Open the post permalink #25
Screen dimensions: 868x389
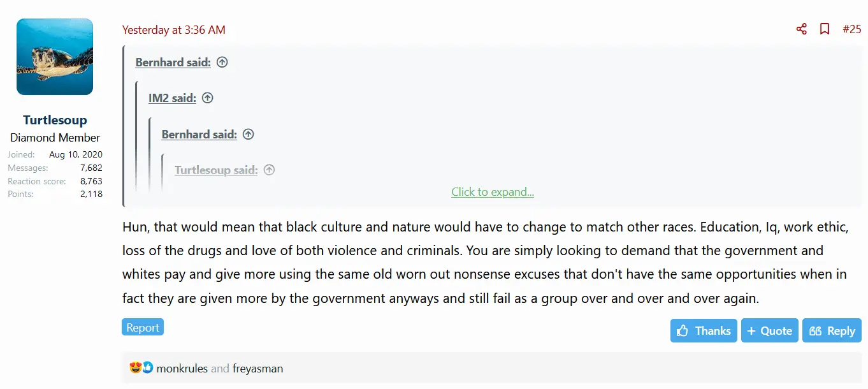[851, 29]
